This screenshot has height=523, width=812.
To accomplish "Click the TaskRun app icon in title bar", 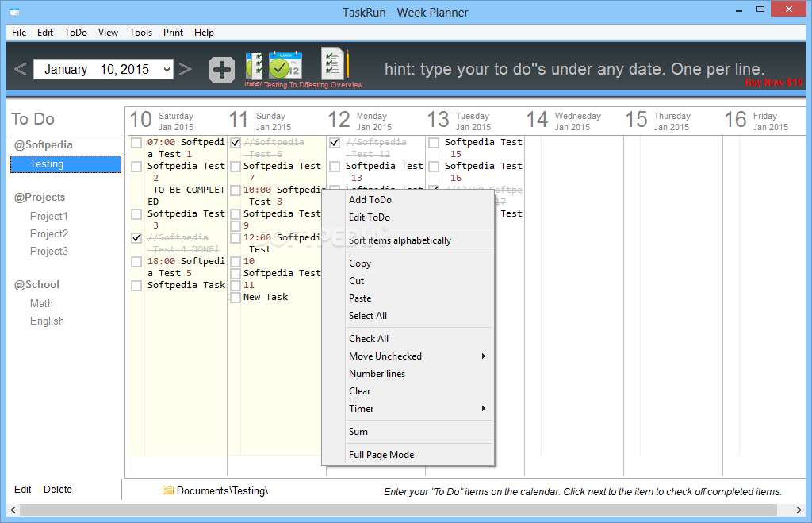I will [x=14, y=11].
